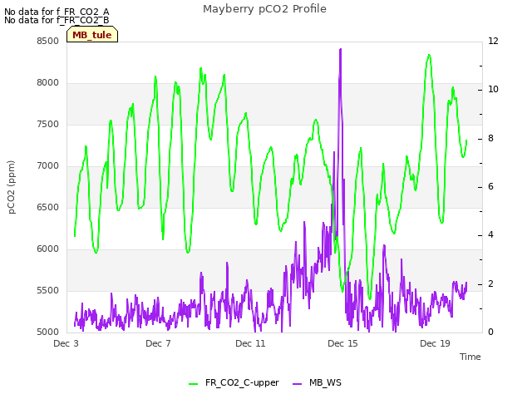Click the 6 right axis value
The width and height of the screenshot is (532, 399).
tap(490, 186)
